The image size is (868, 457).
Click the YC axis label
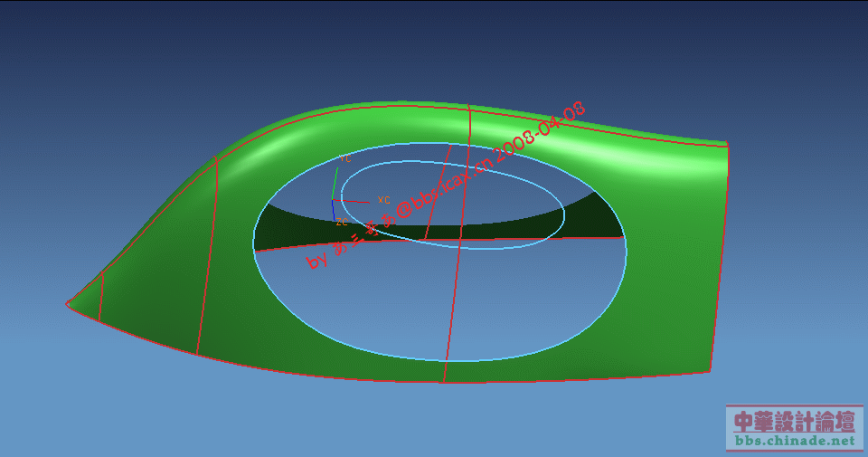click(x=344, y=159)
